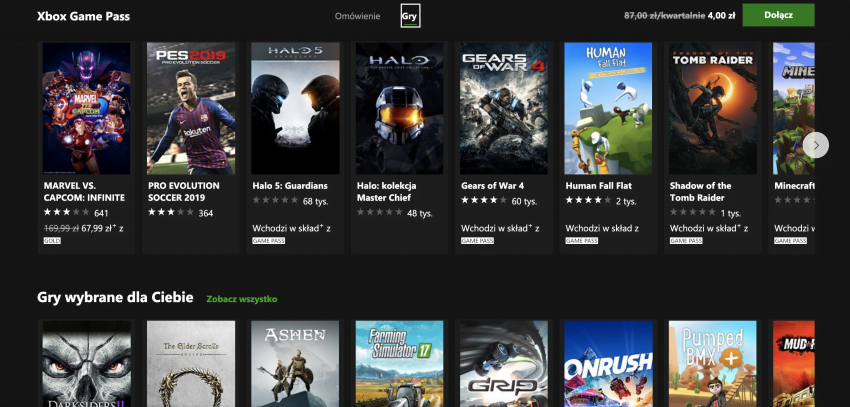This screenshot has height=407, width=850.
Task: Click Gry wybrane dla Ciebie heading
Action: 115,298
